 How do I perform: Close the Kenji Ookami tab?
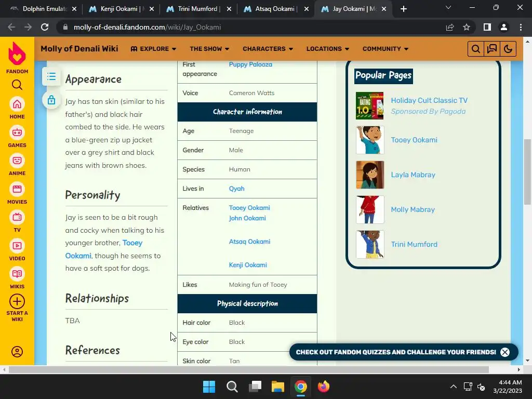tap(152, 9)
